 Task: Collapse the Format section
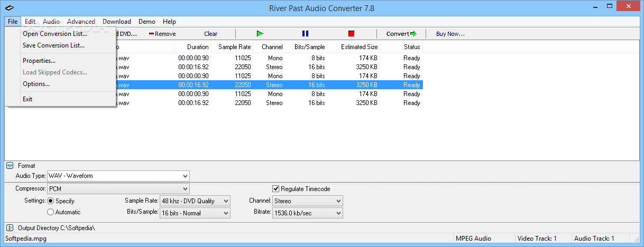pos(10,166)
